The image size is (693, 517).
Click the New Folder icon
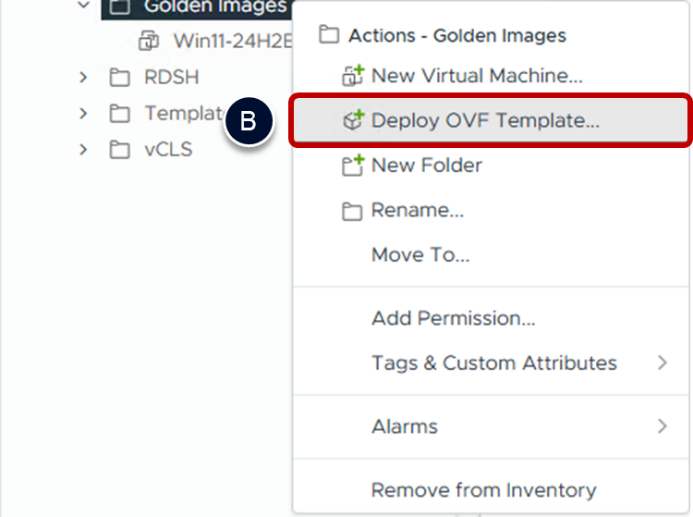pyautogui.click(x=353, y=166)
